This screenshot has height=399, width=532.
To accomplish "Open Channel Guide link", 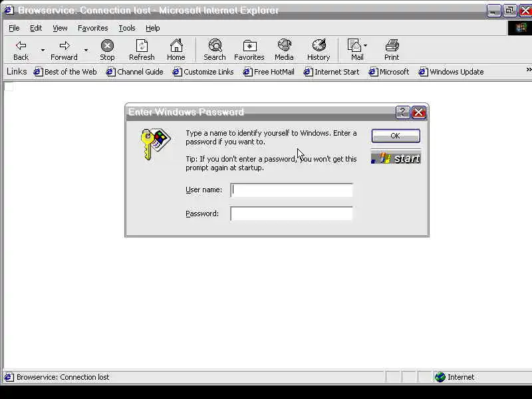I will 135,72.
